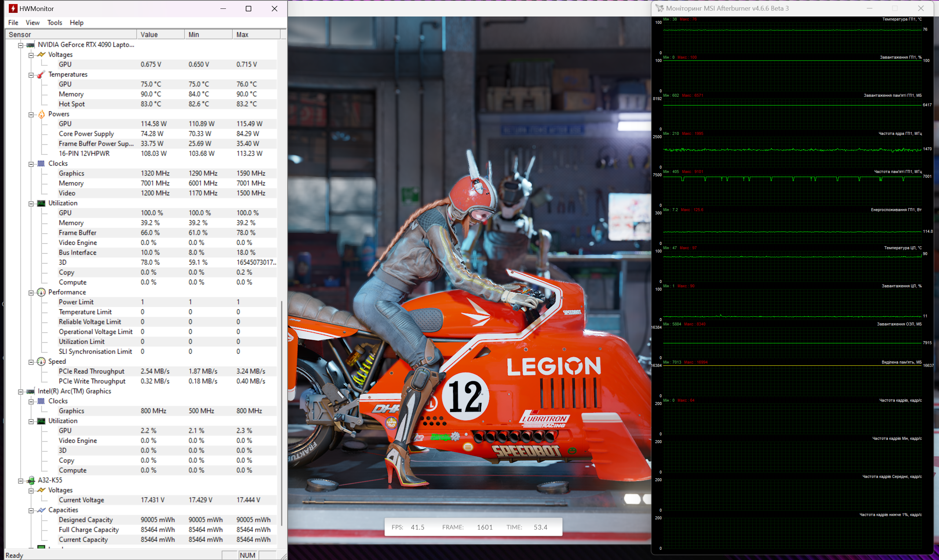Screen dimensions: 939x560
Task: Collapse the A32-K55 battery node
Action: (x=21, y=480)
